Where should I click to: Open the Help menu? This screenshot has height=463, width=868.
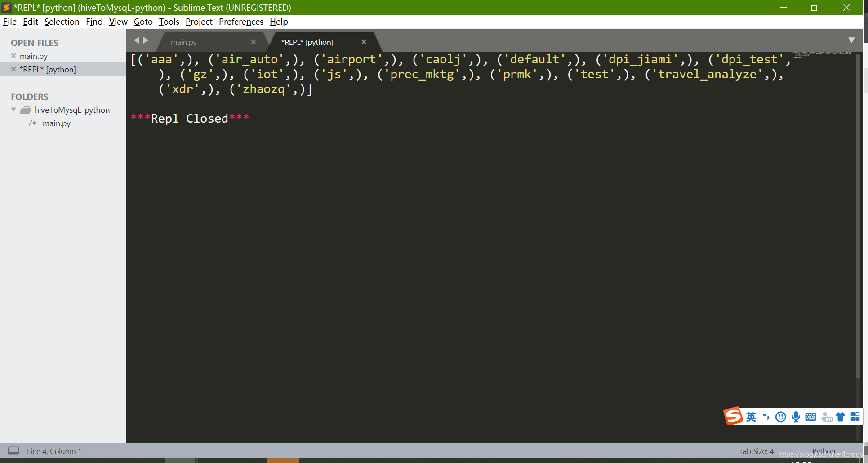(x=279, y=22)
